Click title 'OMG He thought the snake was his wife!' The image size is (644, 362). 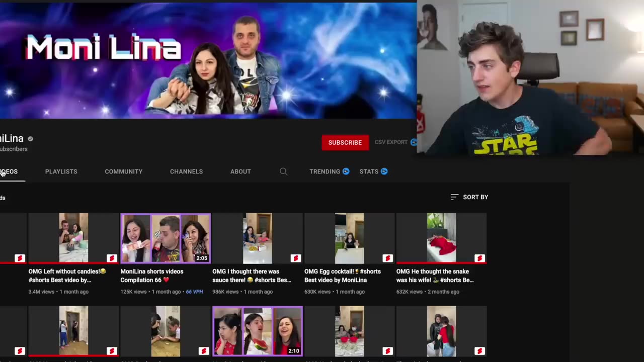click(435, 276)
